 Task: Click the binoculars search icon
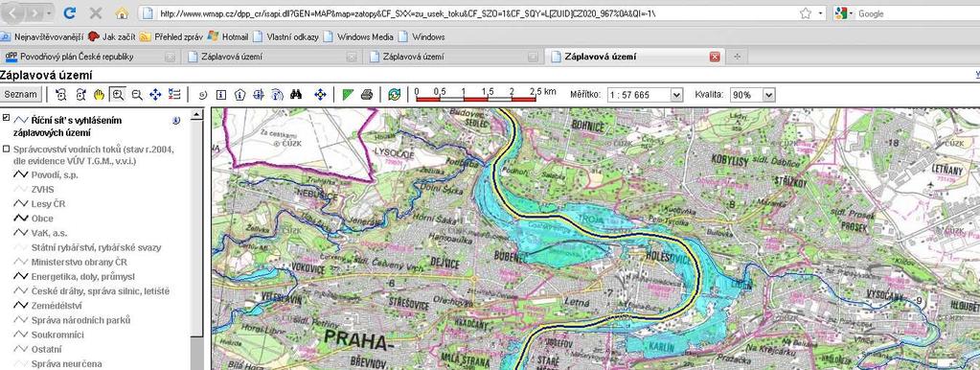[296, 95]
